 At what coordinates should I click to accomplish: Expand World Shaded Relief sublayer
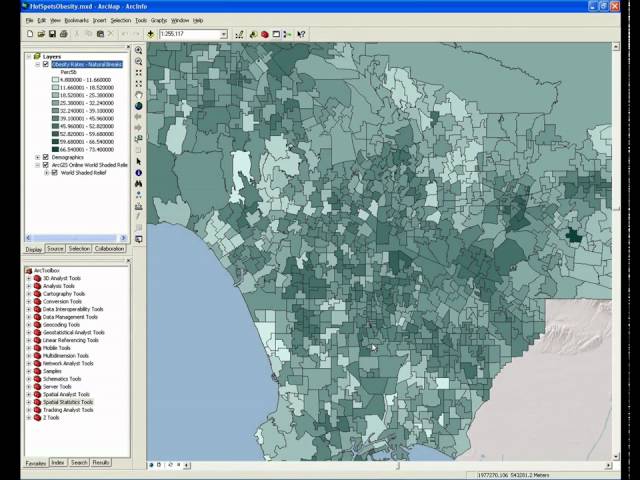point(46,173)
